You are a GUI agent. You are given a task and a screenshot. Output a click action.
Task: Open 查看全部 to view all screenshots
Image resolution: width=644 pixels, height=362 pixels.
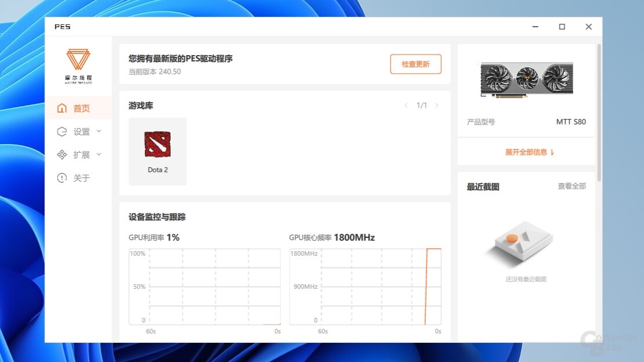(x=571, y=186)
